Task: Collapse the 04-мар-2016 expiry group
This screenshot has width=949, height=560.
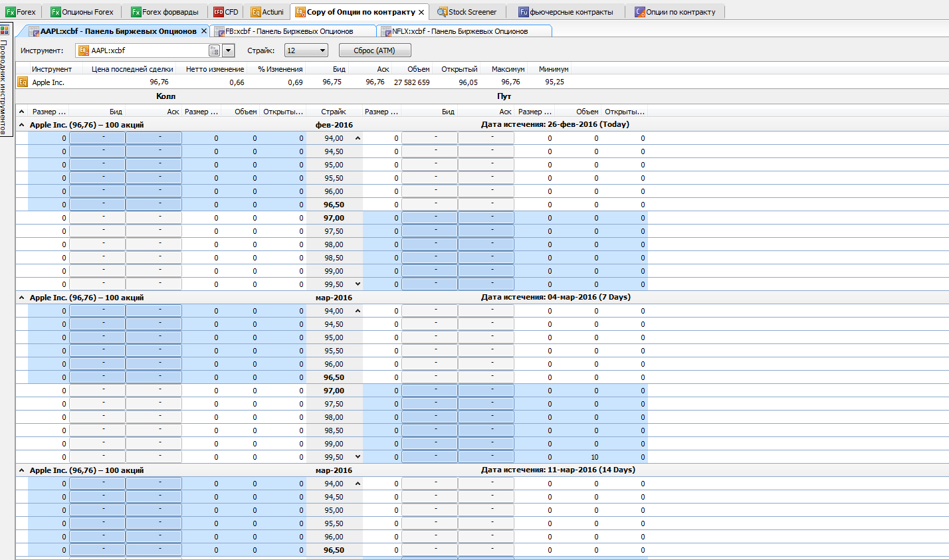Action: click(21, 298)
